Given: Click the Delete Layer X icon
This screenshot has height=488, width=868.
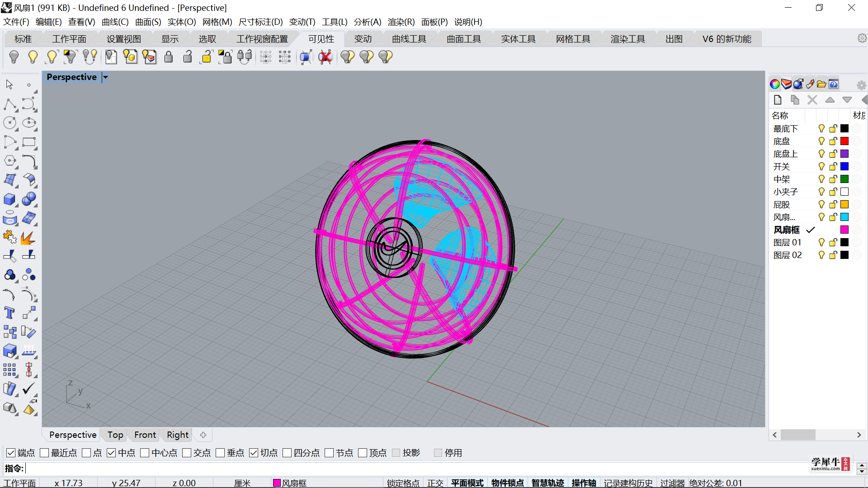Looking at the screenshot, I should (812, 100).
